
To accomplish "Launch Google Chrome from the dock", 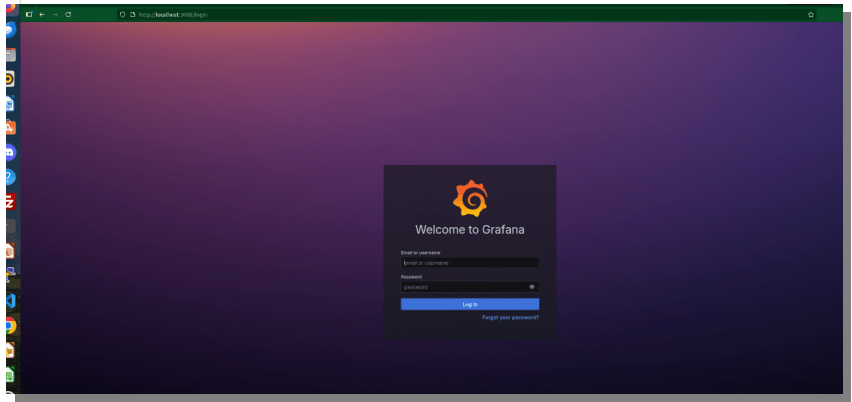I will point(10,325).
